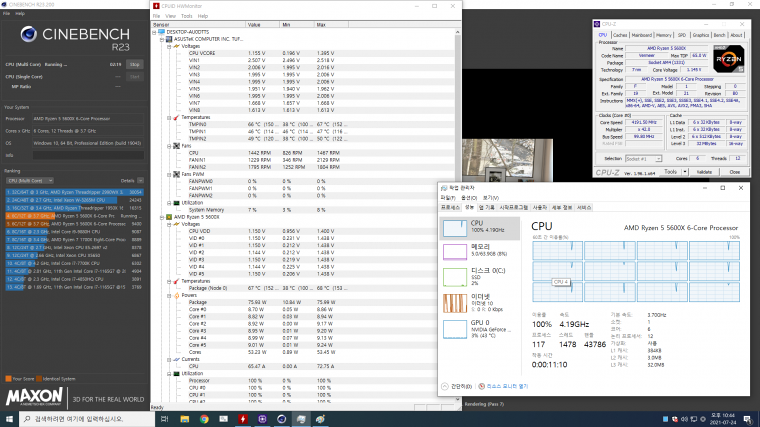Select the CPU item in Task Manager sidebar
This screenshot has height=427, width=760.
[x=480, y=228]
